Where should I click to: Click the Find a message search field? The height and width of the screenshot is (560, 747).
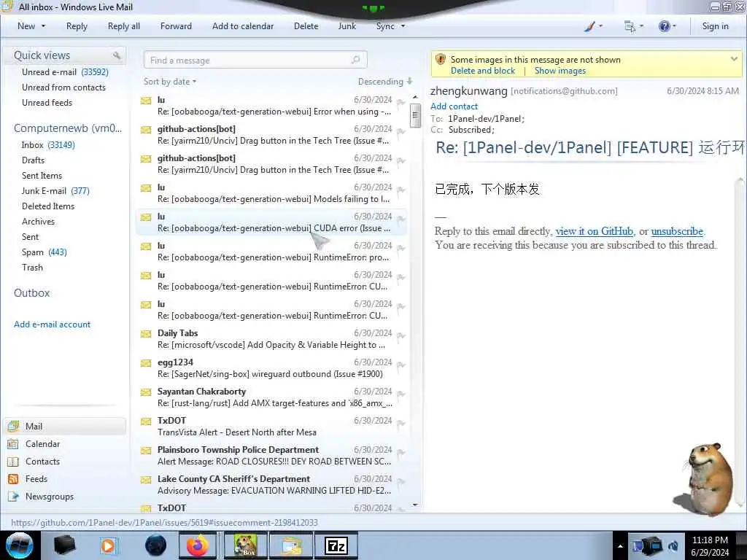[x=255, y=60]
